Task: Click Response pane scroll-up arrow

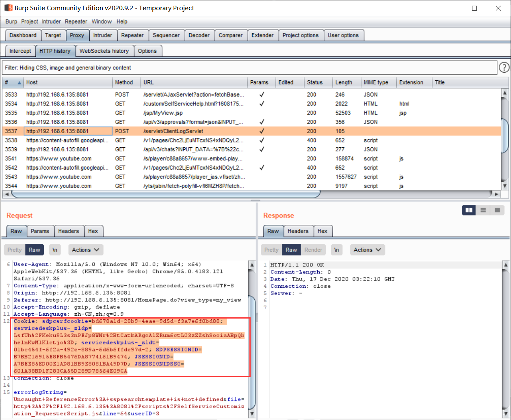Action: 506,265
